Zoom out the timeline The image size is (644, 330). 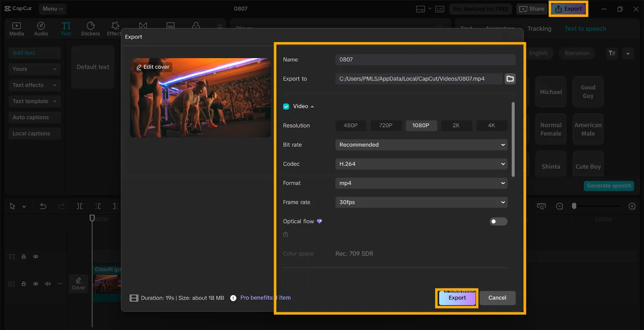pos(559,206)
